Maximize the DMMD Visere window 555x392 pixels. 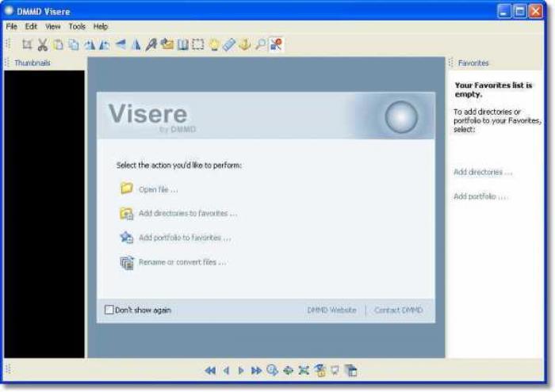(520, 11)
